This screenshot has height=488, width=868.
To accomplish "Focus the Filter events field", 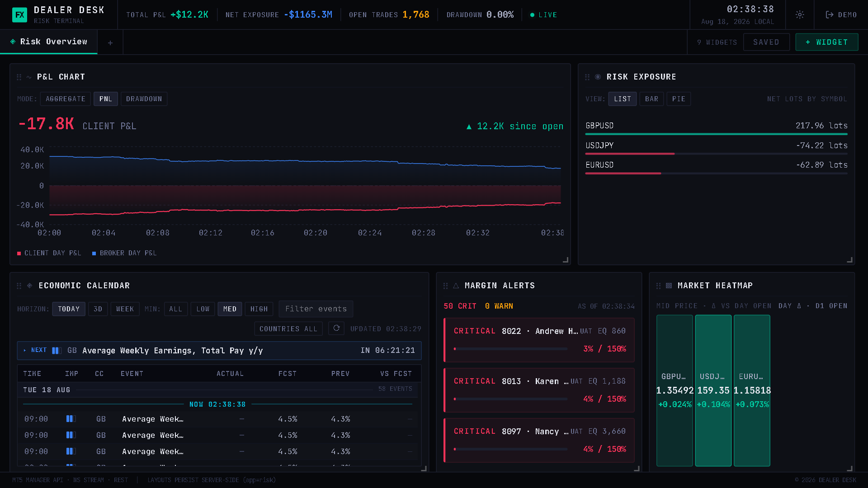I will [316, 309].
